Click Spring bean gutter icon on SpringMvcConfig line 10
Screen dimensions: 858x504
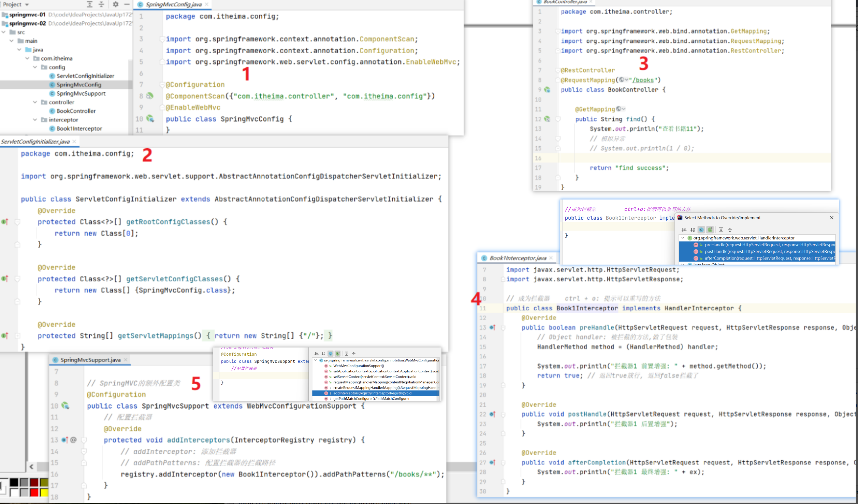tap(150, 119)
